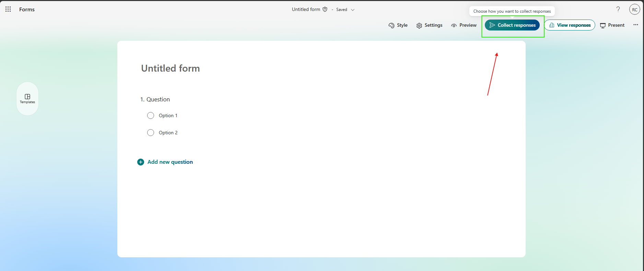Click the View responses button
Screen dimensions: 644x271
point(570,25)
